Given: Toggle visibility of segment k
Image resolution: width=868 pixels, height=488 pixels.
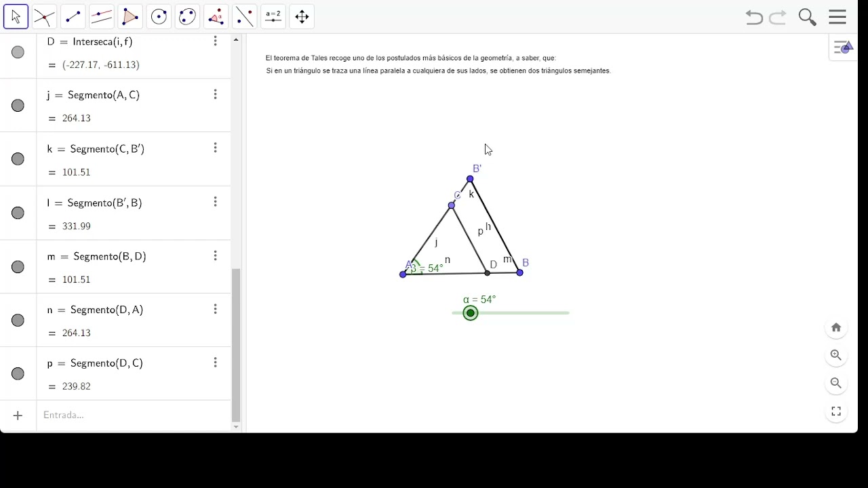Looking at the screenshot, I should 18,159.
